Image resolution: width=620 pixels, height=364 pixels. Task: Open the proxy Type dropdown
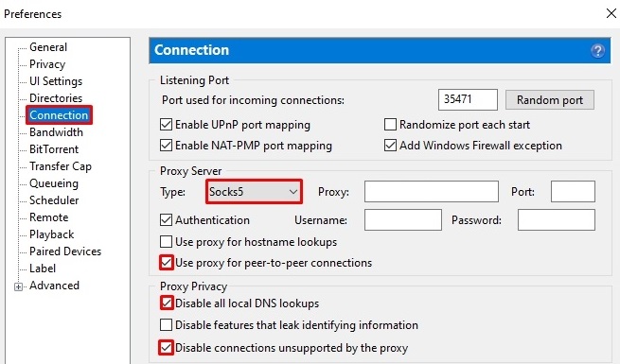(x=254, y=192)
